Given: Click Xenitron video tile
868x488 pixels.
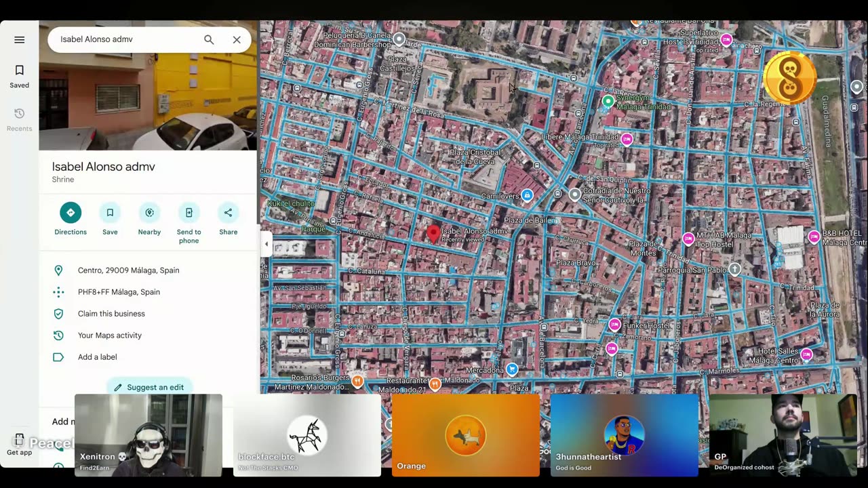Looking at the screenshot, I should click(149, 435).
